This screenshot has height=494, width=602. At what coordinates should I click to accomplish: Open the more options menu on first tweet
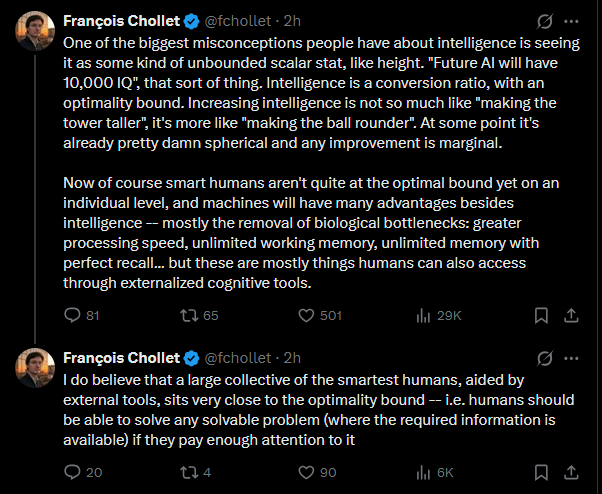click(571, 20)
